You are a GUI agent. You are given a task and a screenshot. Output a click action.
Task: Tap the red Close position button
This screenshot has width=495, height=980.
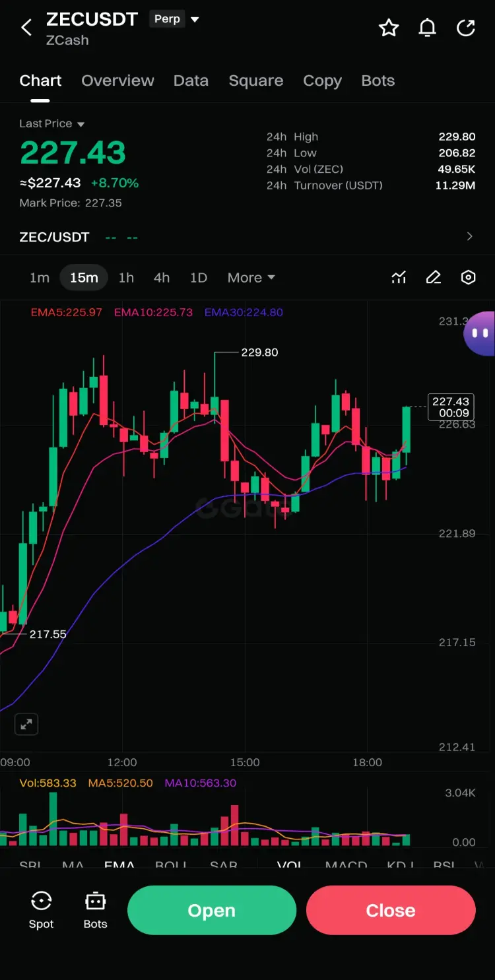(x=391, y=910)
